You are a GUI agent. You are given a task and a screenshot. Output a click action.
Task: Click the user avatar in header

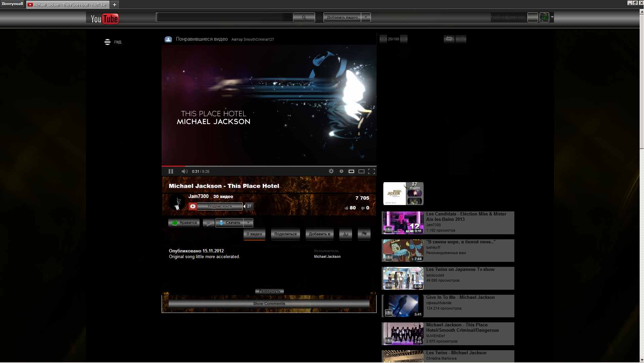pyautogui.click(x=544, y=17)
